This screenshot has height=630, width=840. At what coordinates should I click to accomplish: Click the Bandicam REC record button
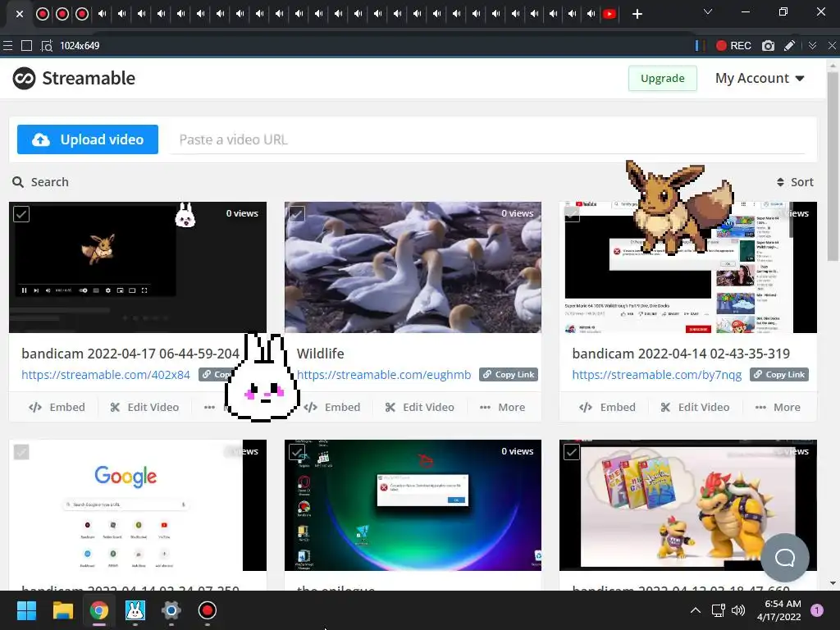733,46
